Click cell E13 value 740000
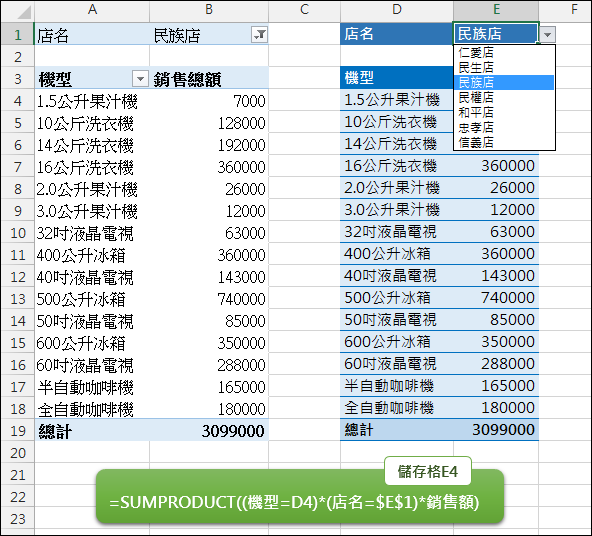 [496, 297]
